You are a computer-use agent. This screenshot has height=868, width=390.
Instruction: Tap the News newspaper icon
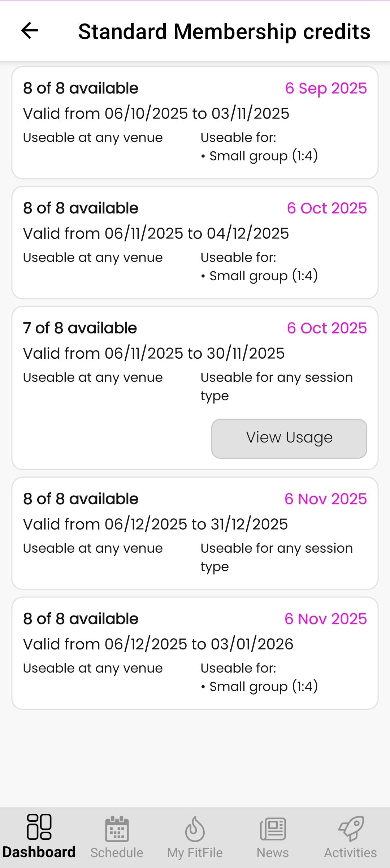[x=273, y=829]
